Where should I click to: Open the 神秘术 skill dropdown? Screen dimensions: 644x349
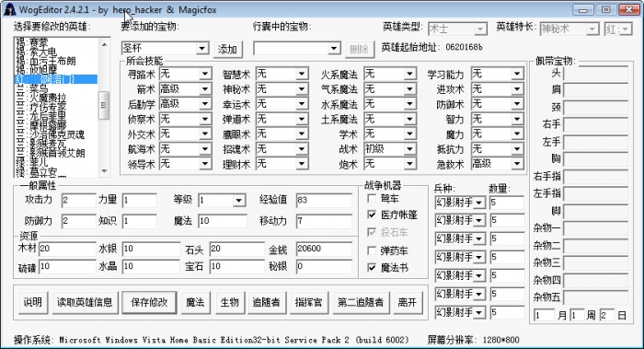coord(302,89)
